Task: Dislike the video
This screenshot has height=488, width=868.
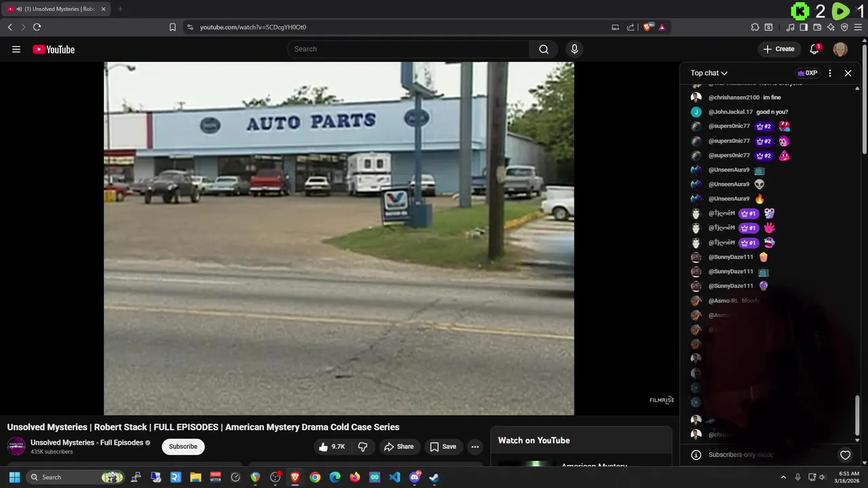Action: click(x=363, y=447)
